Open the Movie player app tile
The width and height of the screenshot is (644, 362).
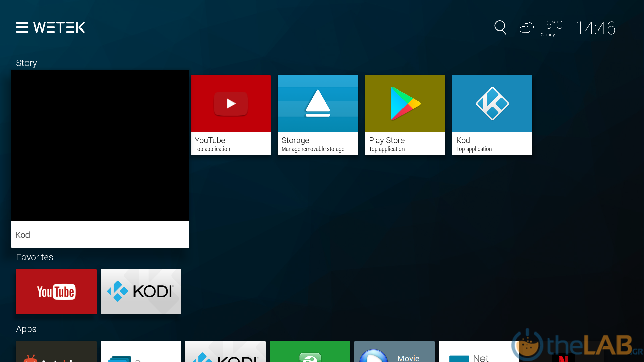394,352
